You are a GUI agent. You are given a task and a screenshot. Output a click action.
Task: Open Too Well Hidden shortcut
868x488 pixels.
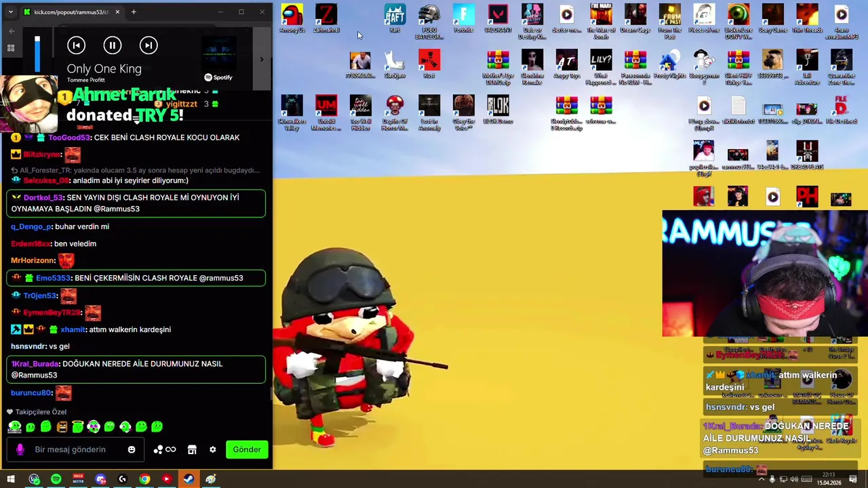[x=361, y=113]
